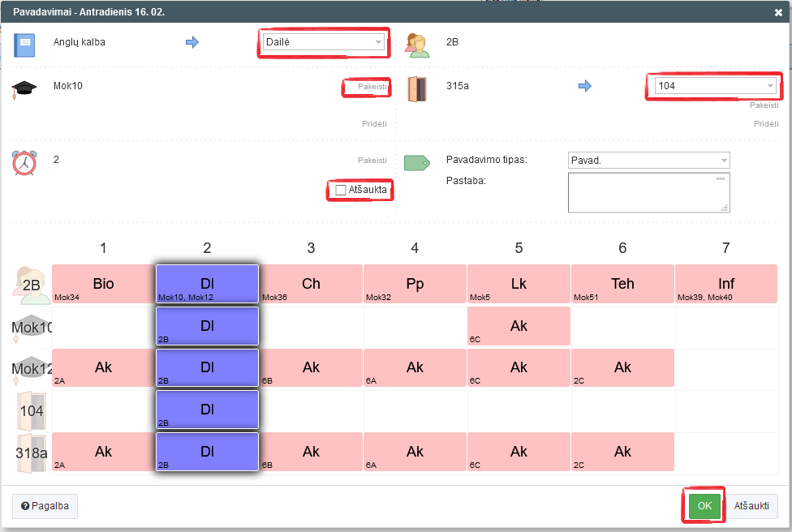Viewport: 792px width, 532px height.
Task: Click the Anglų kalba subject label
Action: click(80, 42)
